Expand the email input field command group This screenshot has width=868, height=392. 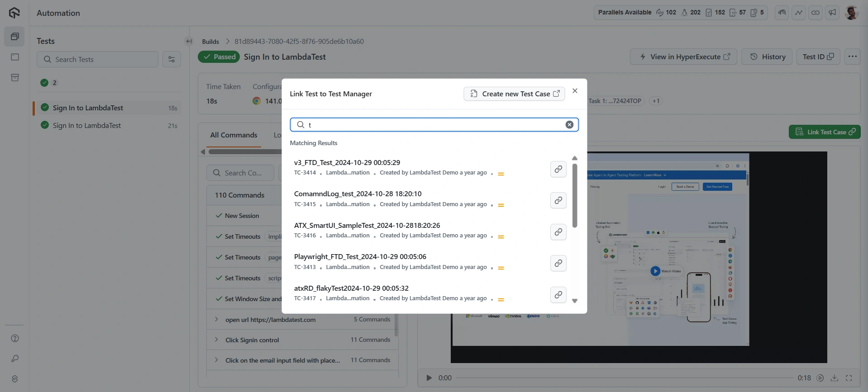pyautogui.click(x=216, y=360)
